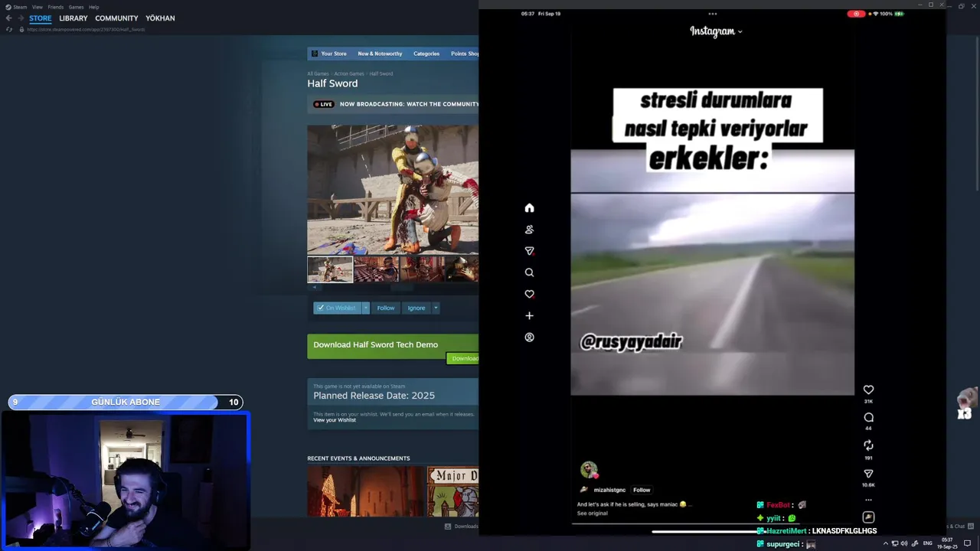The height and width of the screenshot is (551, 980).
Task: Expand the On Wishlist dropdown arrow
Action: 366,308
